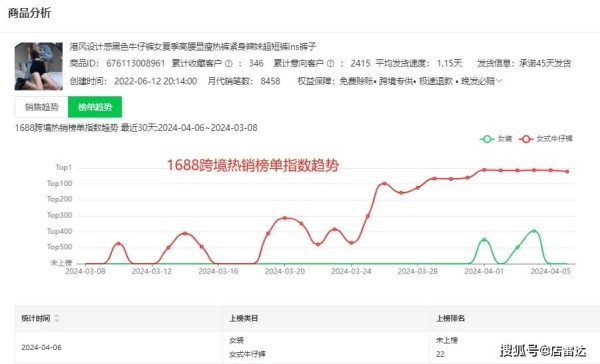Select the 榜单趋势 tab
This screenshot has height=364, width=600.
click(95, 107)
